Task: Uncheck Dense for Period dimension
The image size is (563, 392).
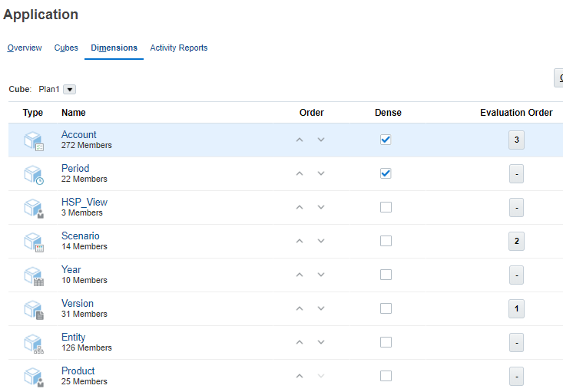Action: 386,173
